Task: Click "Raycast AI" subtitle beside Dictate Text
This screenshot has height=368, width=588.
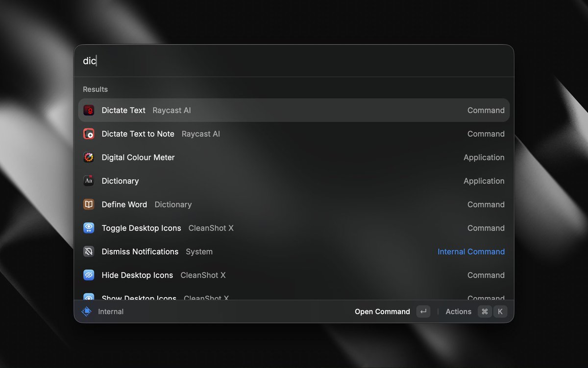Action: click(x=171, y=110)
